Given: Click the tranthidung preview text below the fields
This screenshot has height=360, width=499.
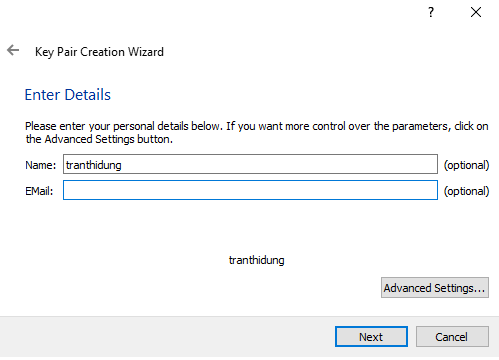Looking at the screenshot, I should point(257,260).
